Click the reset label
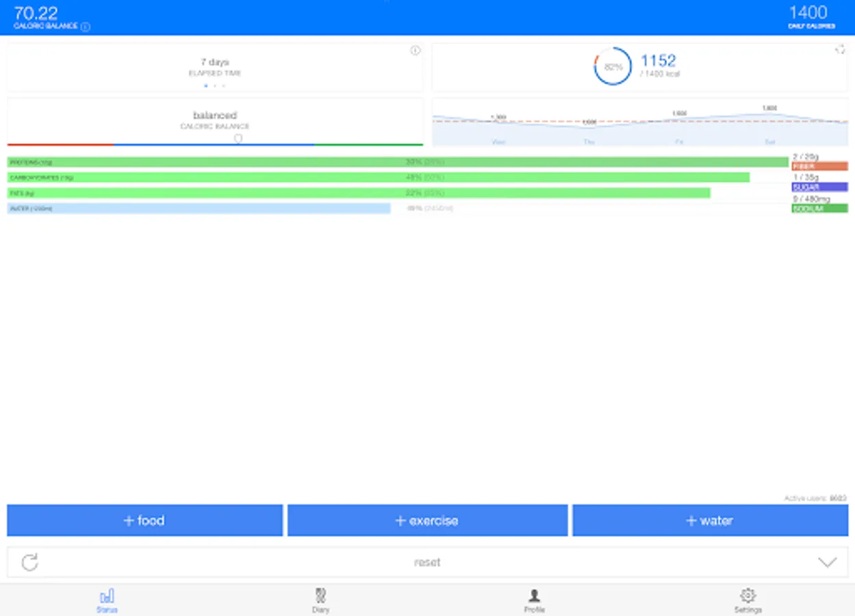The height and width of the screenshot is (616, 855). tap(427, 562)
